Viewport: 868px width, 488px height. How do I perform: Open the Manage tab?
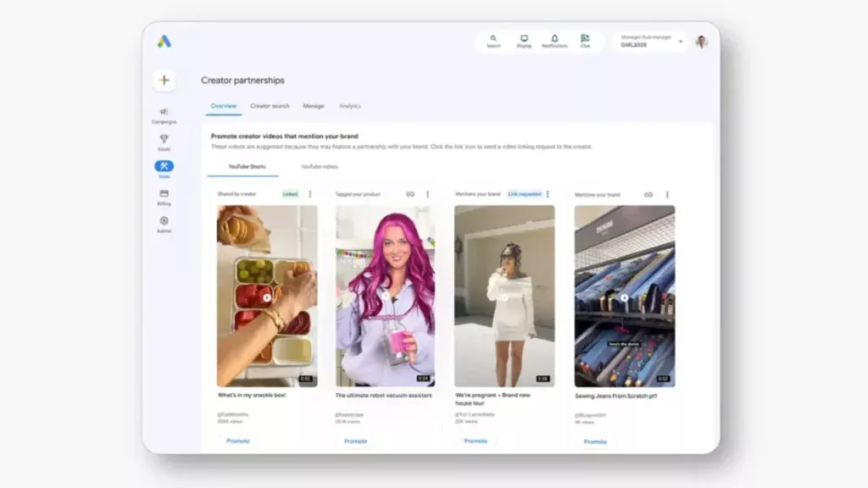pos(314,106)
